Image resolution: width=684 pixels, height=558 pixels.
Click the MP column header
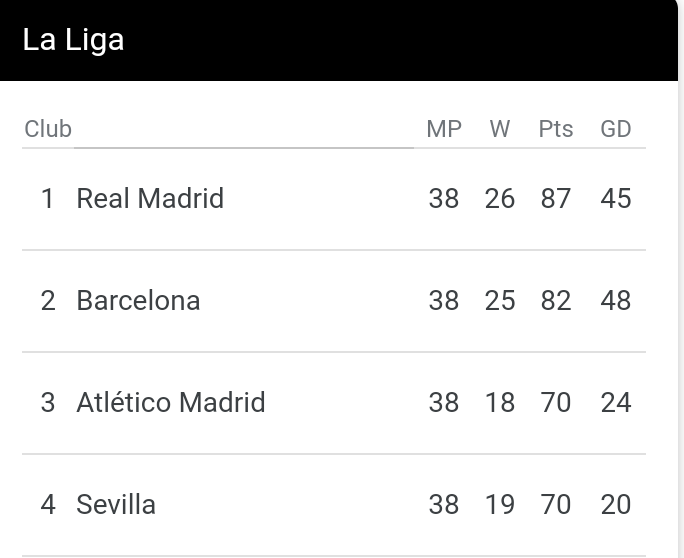tap(444, 129)
